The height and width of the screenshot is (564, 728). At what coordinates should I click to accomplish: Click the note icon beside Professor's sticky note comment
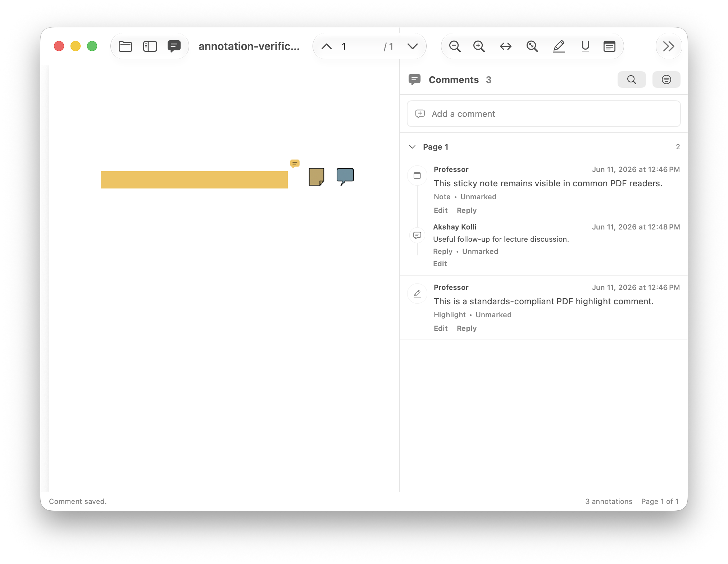417,176
